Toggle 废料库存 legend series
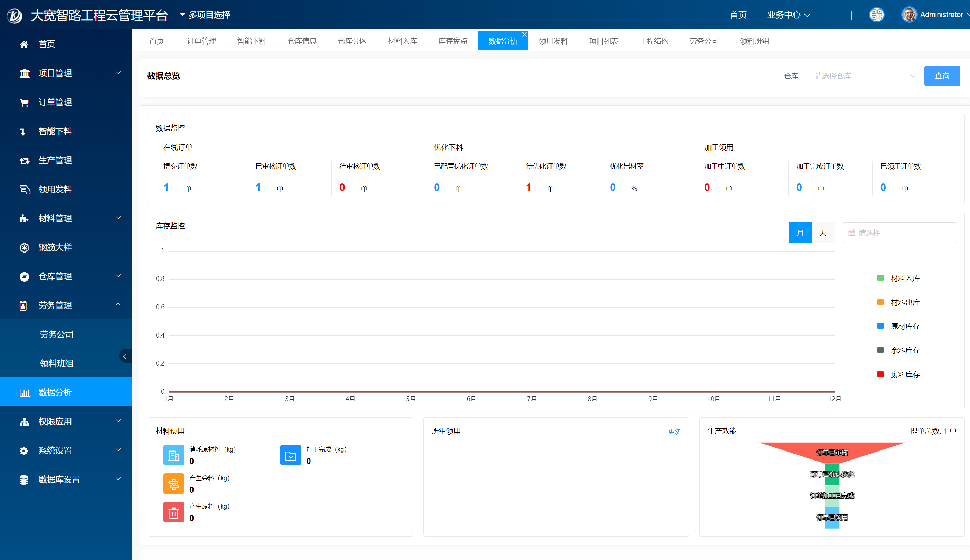 point(898,374)
